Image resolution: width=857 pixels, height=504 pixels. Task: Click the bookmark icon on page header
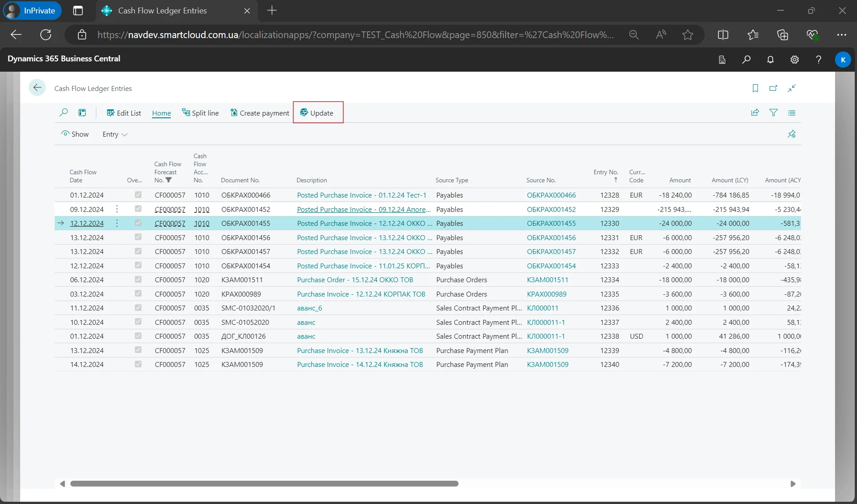[x=755, y=88]
